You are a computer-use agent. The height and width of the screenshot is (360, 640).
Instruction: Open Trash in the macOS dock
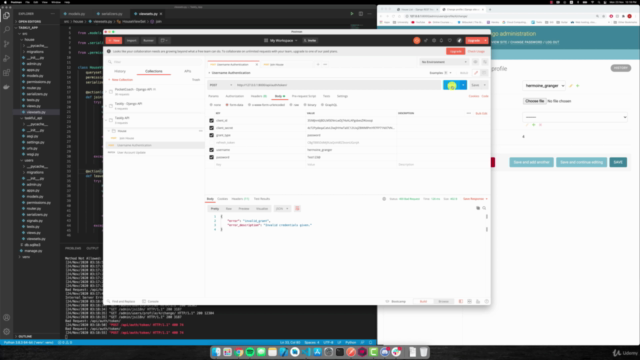click(424, 352)
